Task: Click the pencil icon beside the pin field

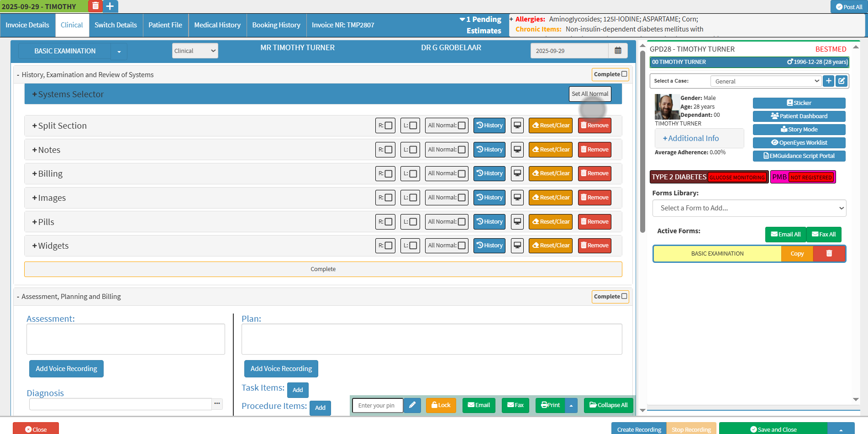Action: click(x=412, y=405)
